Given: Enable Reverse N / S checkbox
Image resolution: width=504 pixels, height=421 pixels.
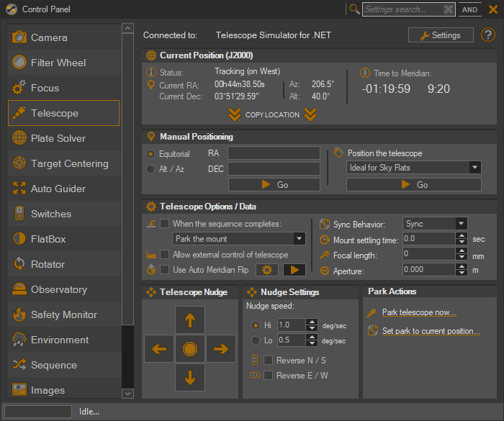Looking at the screenshot, I should tap(268, 361).
